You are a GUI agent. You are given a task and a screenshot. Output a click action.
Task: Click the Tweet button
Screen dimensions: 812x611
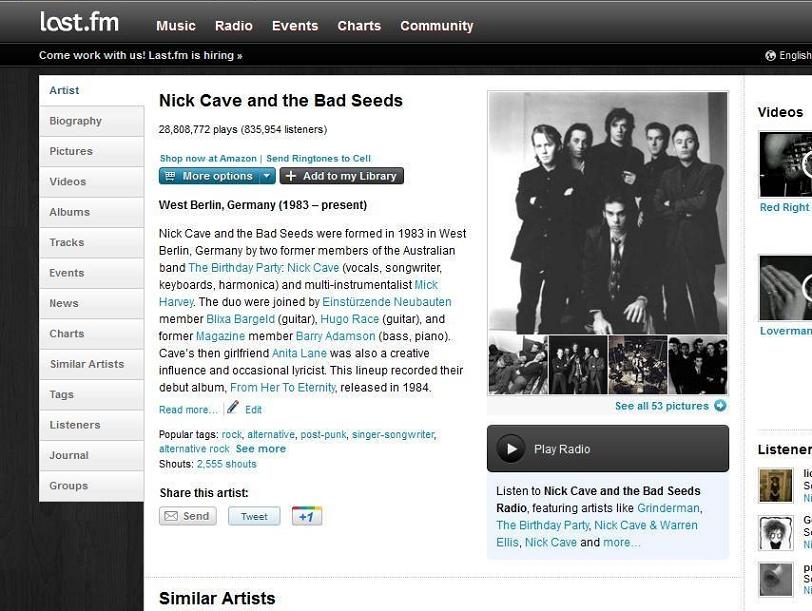click(x=254, y=516)
